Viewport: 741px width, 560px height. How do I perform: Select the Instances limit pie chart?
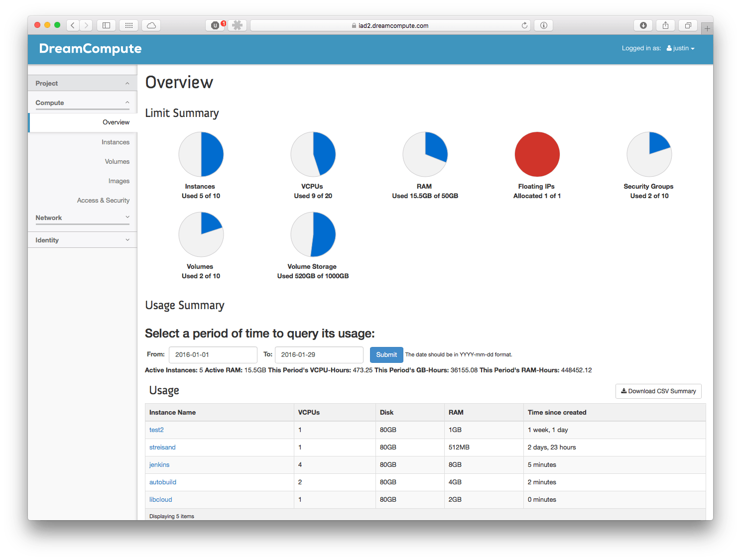[x=201, y=154]
